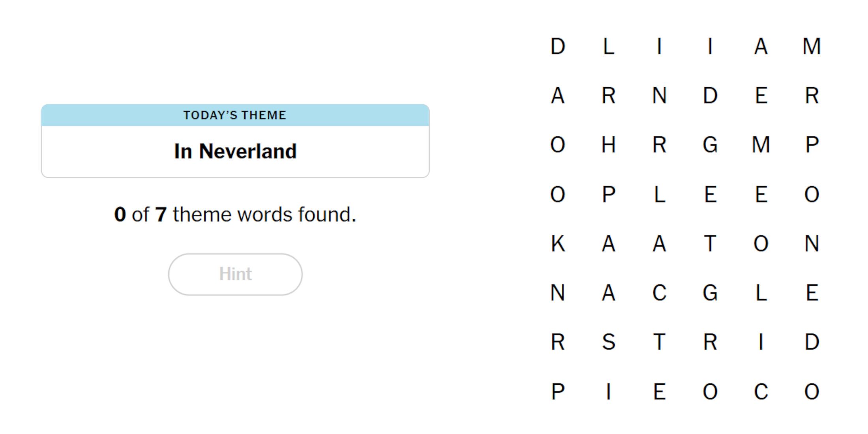
Task: Select the letter P at the bottom-left of the grid
Action: (x=558, y=393)
